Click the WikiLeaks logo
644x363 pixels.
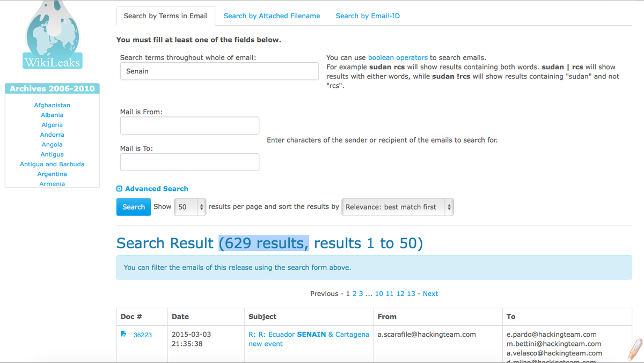pos(52,35)
